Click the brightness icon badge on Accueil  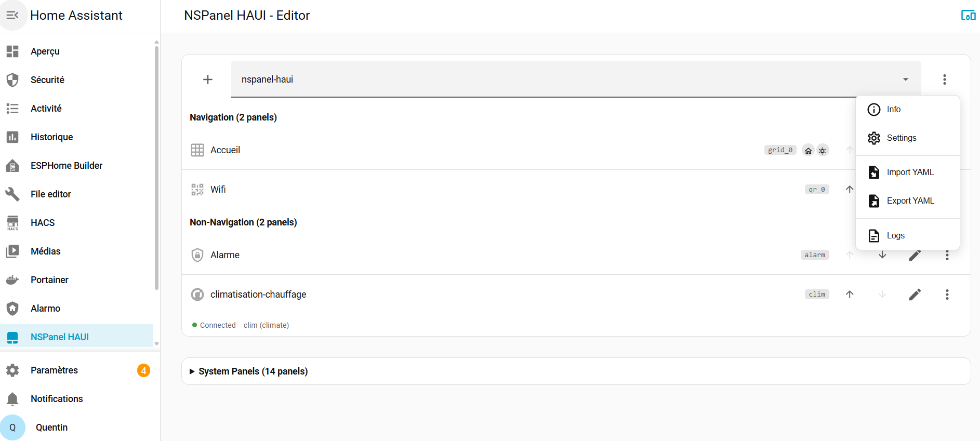click(823, 151)
